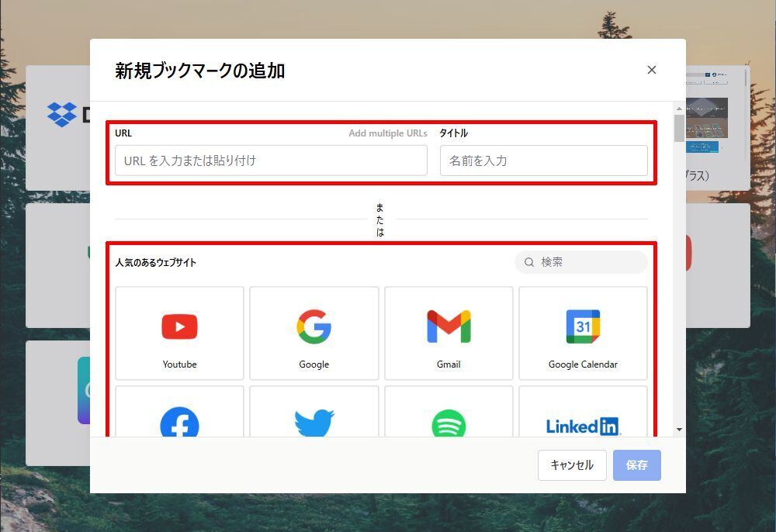Viewport: 776px width, 532px height.
Task: Choose the LinkedIn logo tile
Action: click(x=583, y=411)
